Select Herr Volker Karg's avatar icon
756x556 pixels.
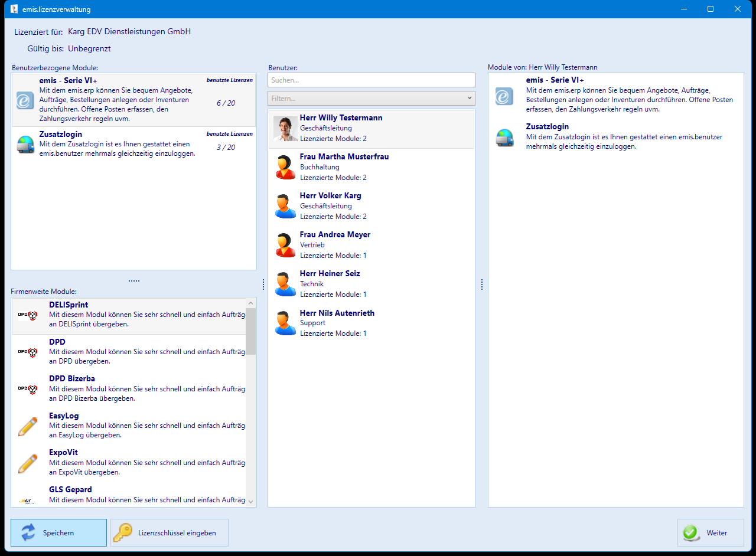click(286, 207)
